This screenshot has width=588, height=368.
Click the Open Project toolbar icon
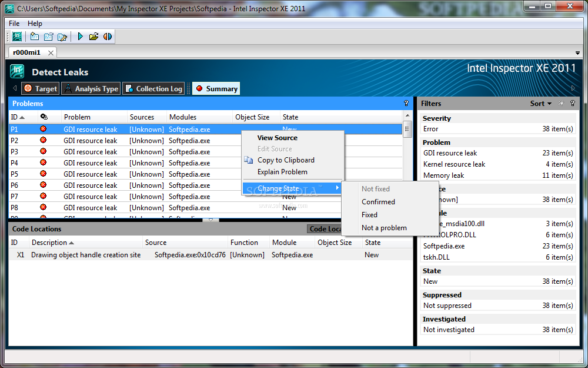click(x=48, y=37)
